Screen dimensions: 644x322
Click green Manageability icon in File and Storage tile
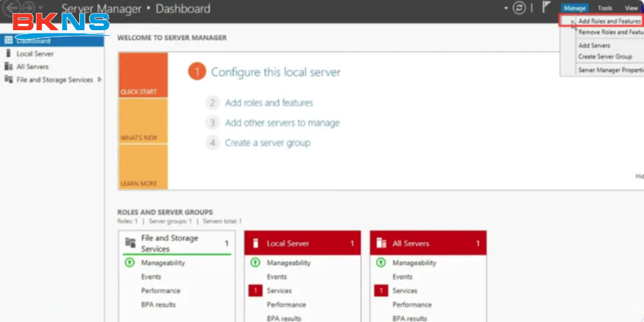[130, 262]
